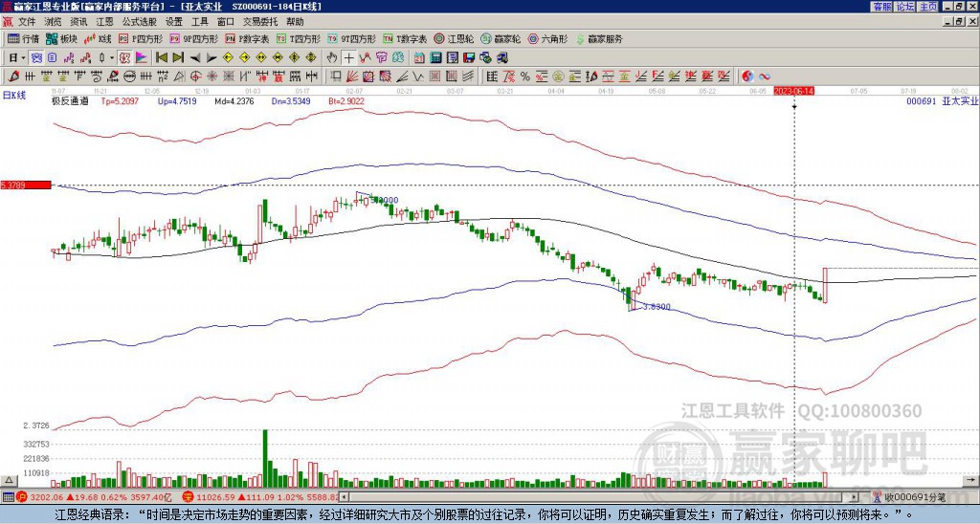Screen dimensions: 980x524
Task: Click the black left arrow icon
Action: (195, 58)
